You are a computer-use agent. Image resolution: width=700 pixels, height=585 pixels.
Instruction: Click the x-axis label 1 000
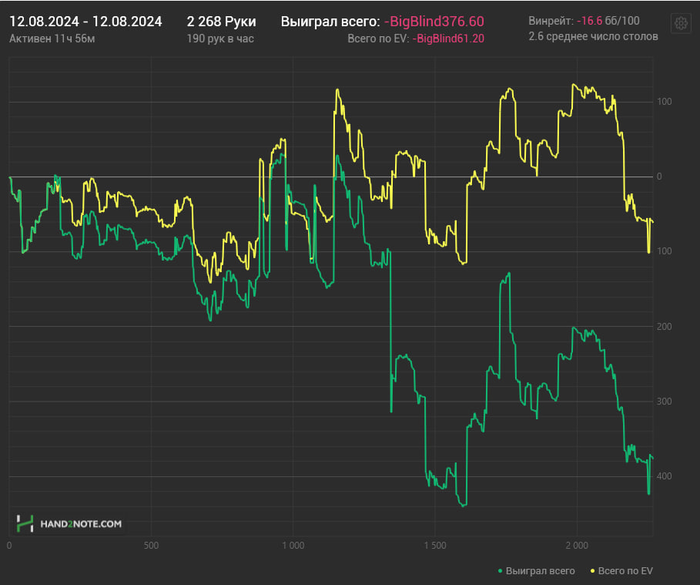pos(293,546)
